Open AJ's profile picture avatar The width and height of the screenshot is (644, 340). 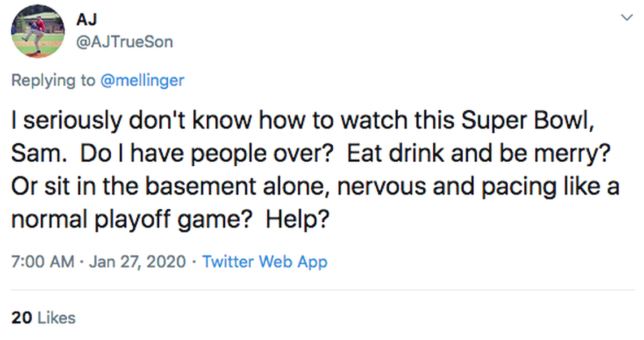coord(38,31)
